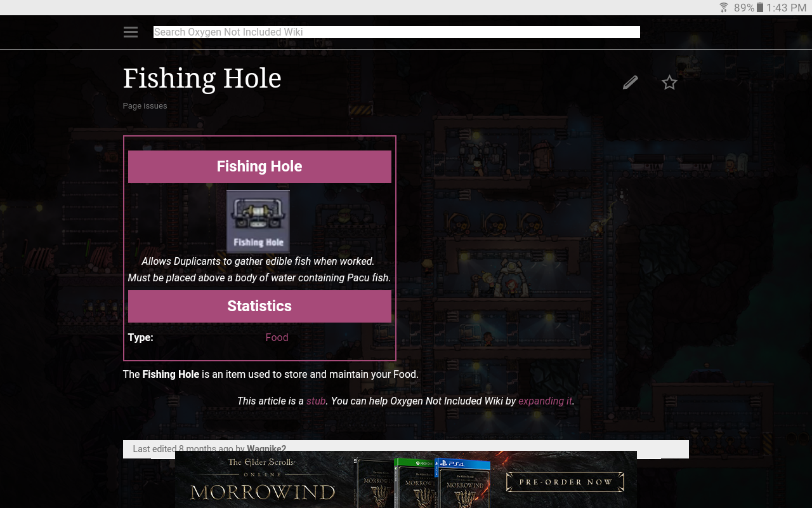Click the Fishing Hole infobox header
This screenshot has width=812, height=508.
coord(259,166)
